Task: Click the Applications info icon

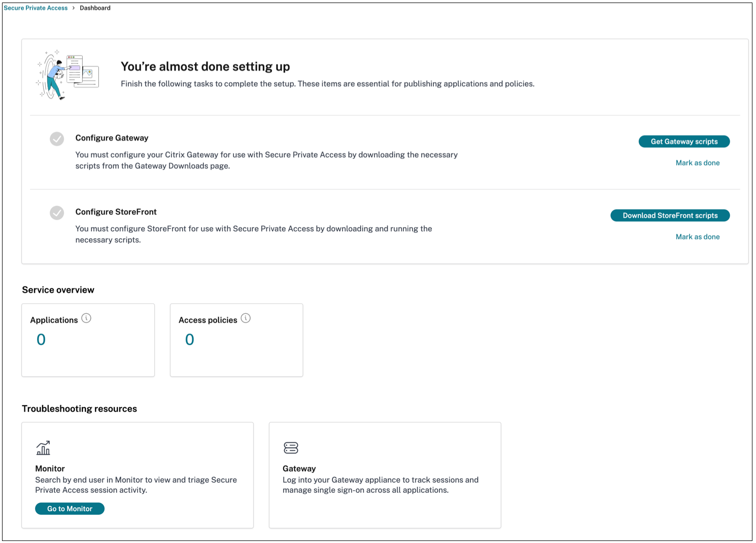Action: tap(86, 318)
